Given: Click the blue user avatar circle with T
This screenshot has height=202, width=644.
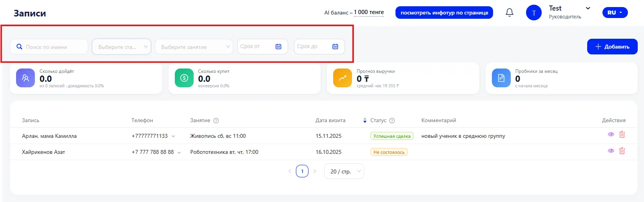Looking at the screenshot, I should pos(533,13).
